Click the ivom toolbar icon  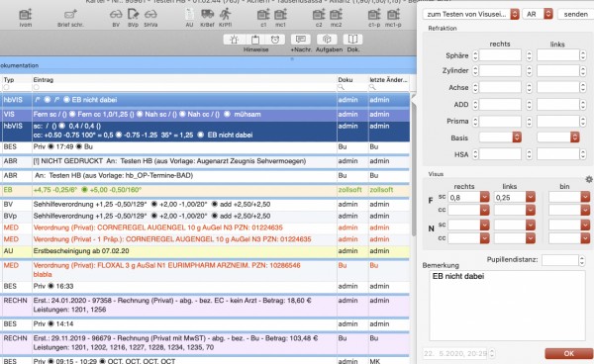(x=26, y=15)
